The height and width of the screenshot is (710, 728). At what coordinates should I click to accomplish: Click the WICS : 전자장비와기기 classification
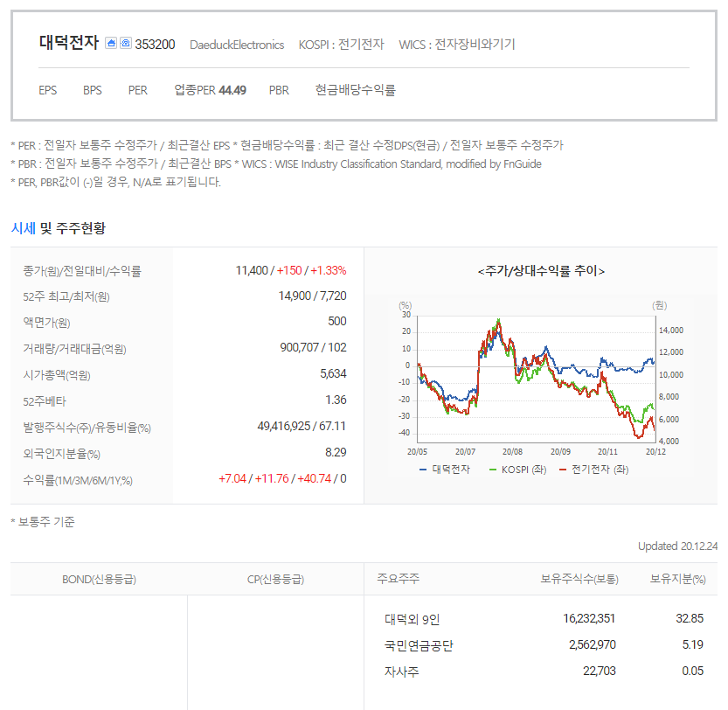click(457, 45)
